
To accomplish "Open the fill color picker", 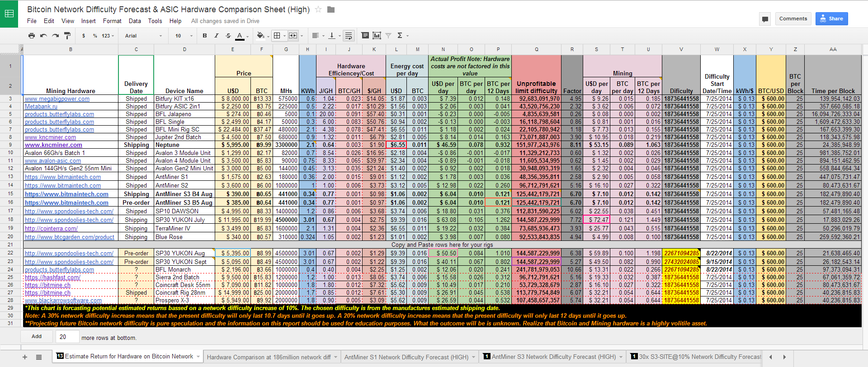I will pyautogui.click(x=262, y=36).
